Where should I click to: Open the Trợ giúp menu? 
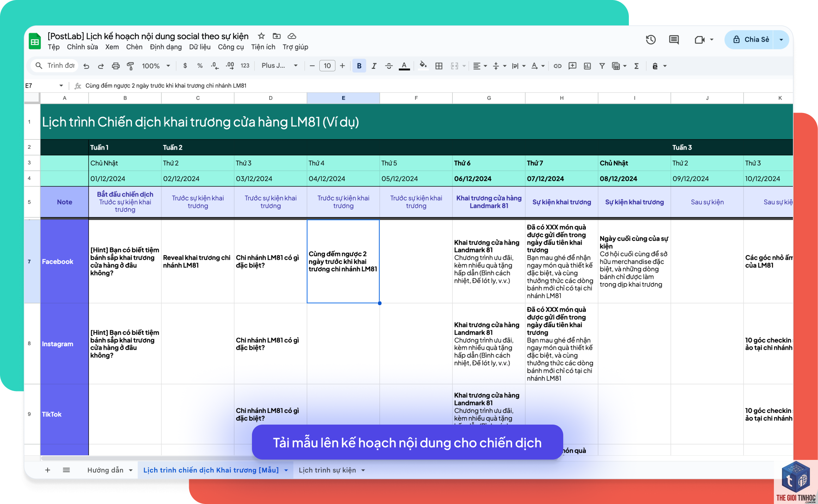[295, 47]
